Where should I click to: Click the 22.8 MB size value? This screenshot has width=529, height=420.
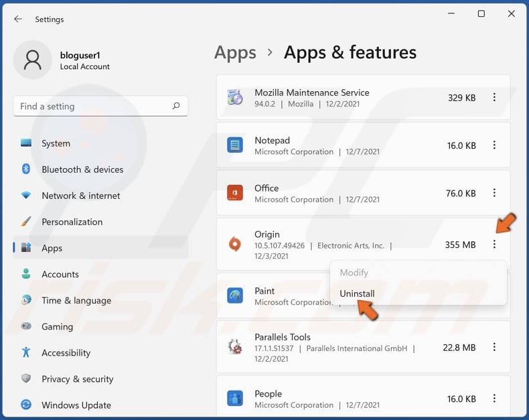pyautogui.click(x=459, y=348)
